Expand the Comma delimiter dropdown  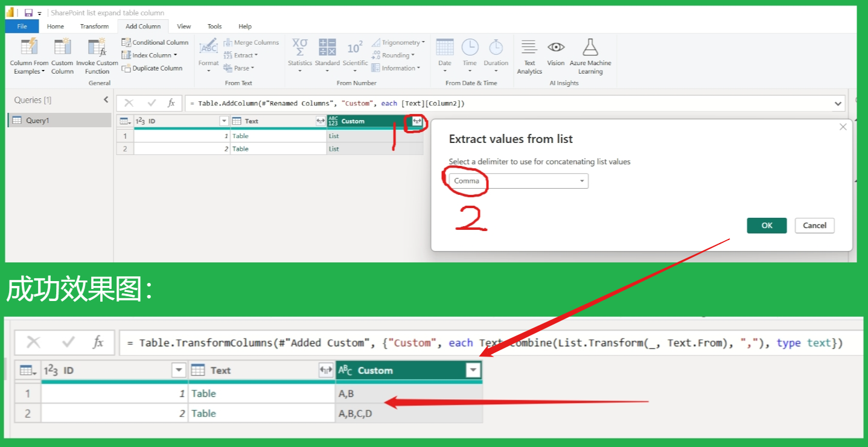(x=582, y=181)
